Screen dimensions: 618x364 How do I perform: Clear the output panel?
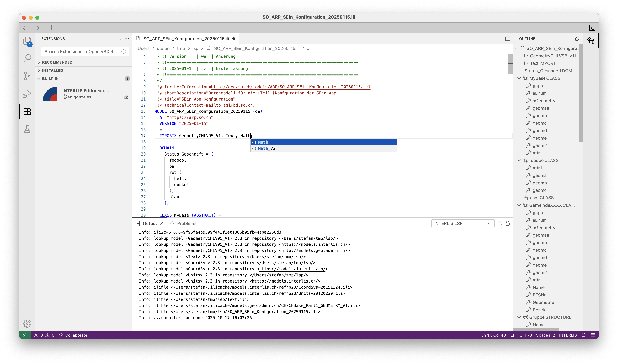(x=500, y=223)
